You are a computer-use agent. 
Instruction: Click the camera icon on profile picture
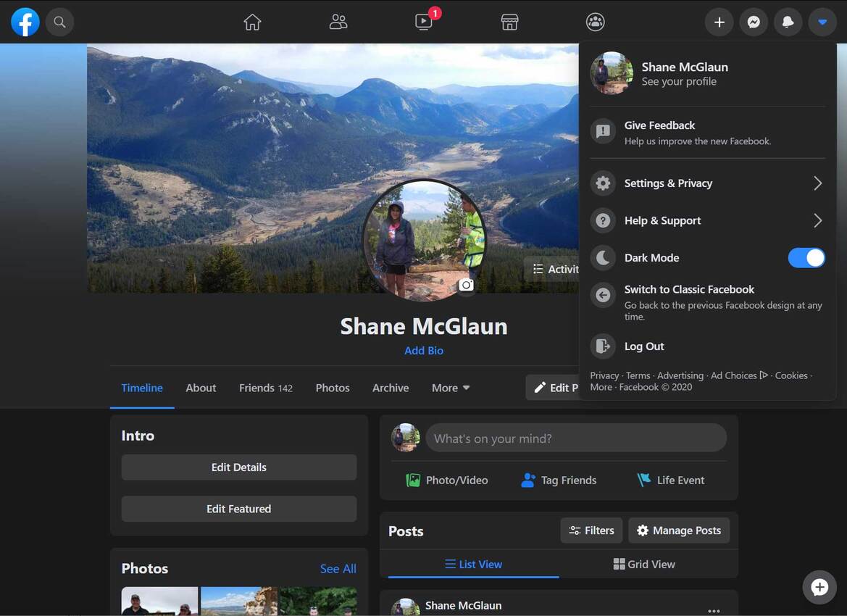click(x=466, y=285)
